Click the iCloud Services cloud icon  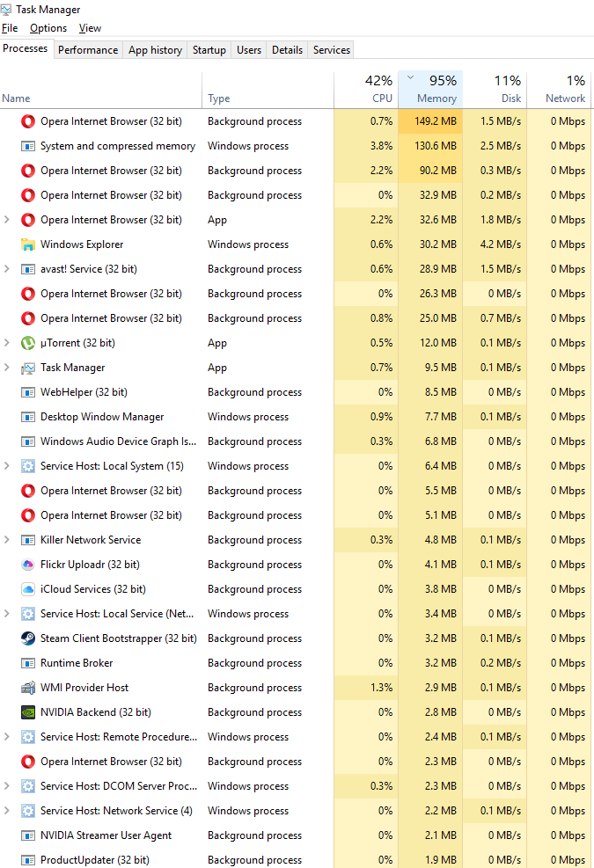pyautogui.click(x=27, y=589)
